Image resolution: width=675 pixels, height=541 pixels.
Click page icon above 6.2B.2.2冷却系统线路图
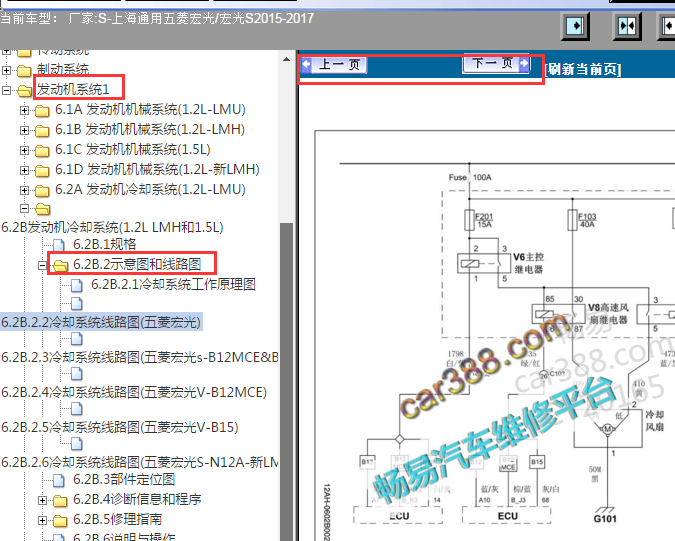click(77, 304)
